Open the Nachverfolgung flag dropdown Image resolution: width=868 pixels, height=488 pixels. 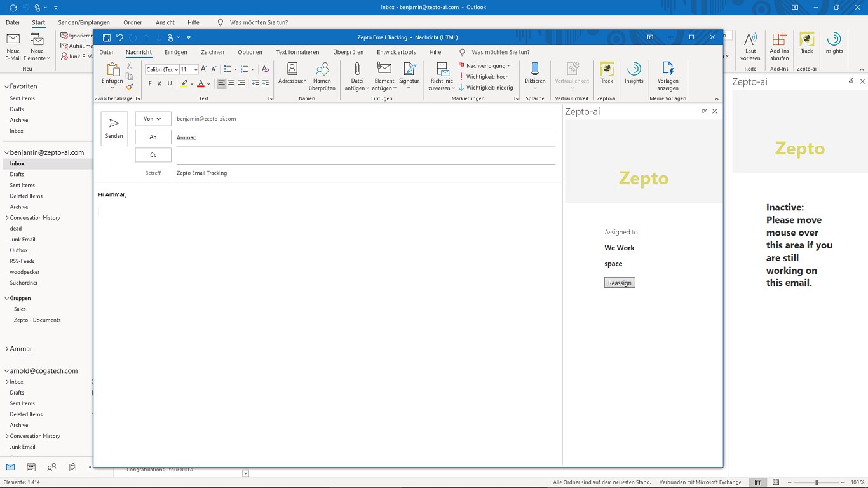(x=484, y=66)
